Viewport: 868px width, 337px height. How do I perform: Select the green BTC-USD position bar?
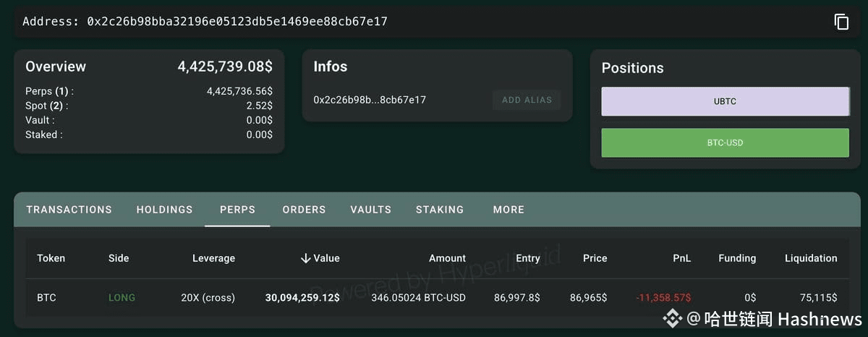[726, 142]
